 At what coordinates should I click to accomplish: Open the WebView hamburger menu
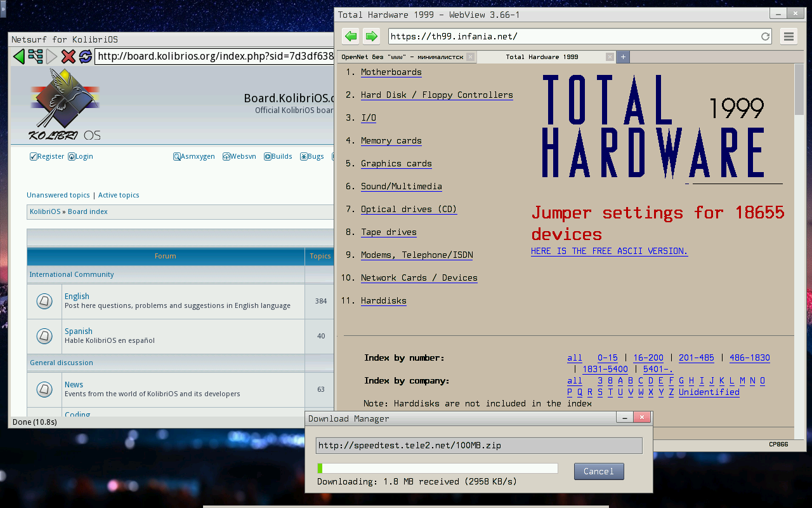(789, 36)
